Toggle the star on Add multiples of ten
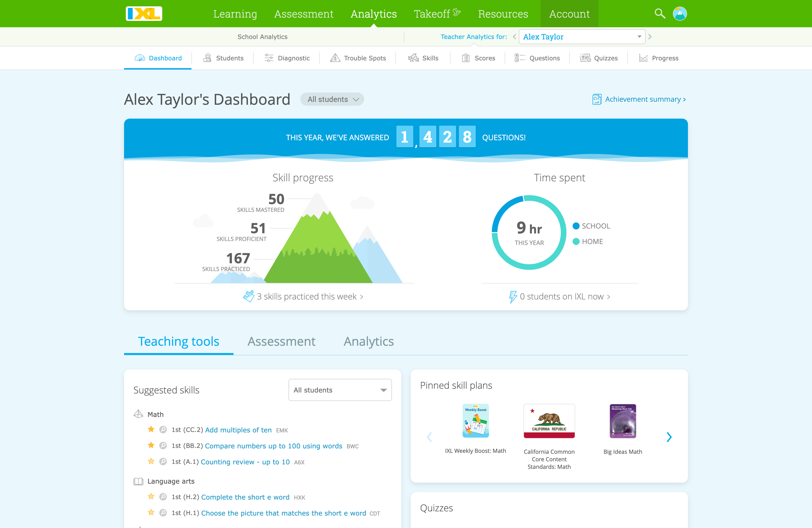 (x=151, y=429)
